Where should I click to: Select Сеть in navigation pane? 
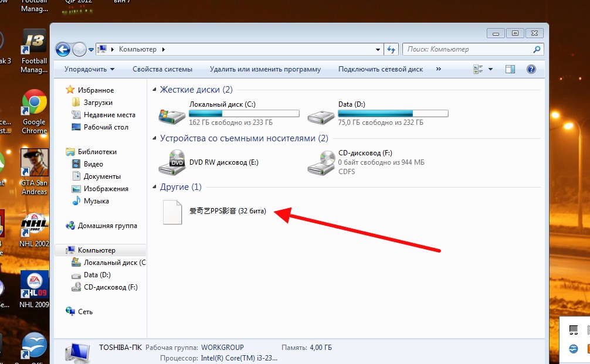(85, 312)
